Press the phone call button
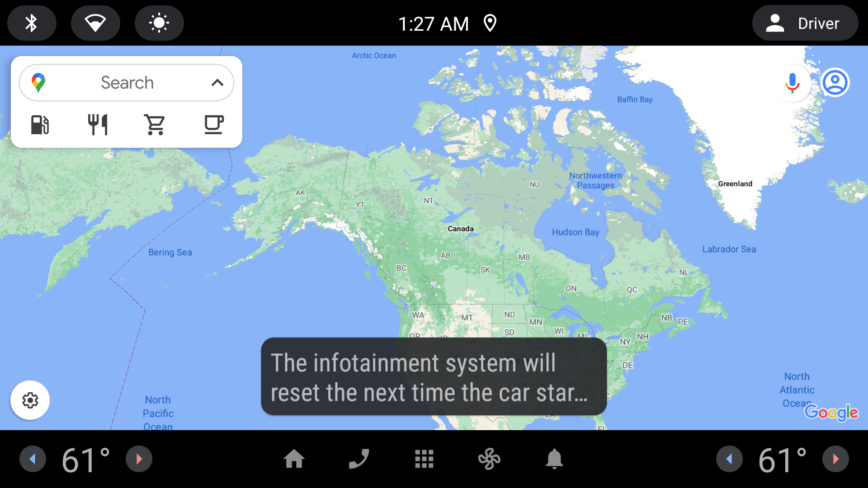This screenshot has height=488, width=868. (359, 460)
